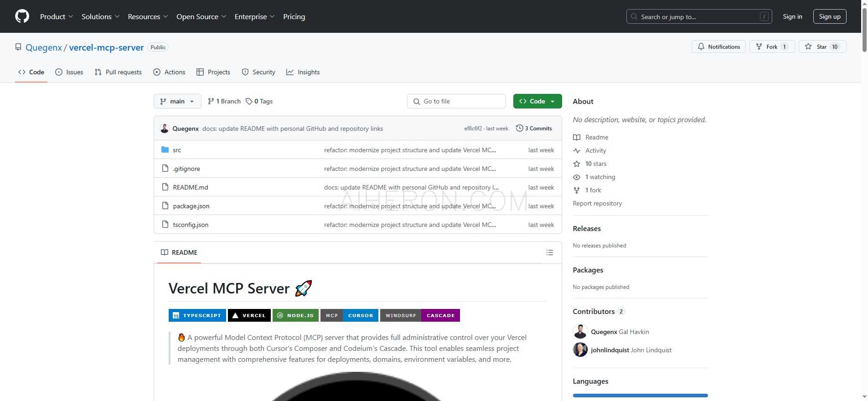The image size is (868, 401).
Task: Open the Packages heading link
Action: coord(588,270)
